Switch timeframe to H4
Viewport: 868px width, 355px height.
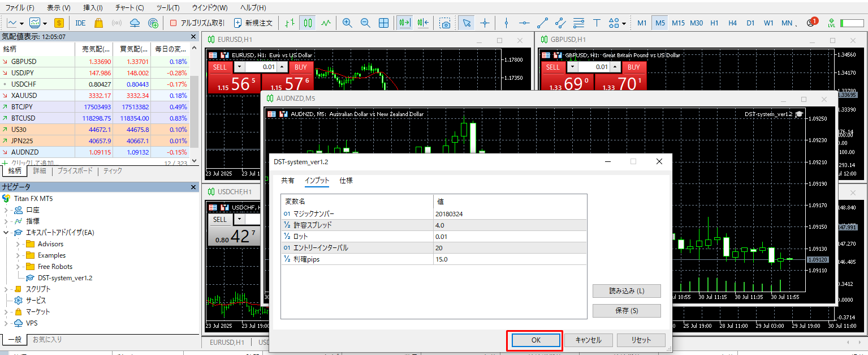(733, 23)
